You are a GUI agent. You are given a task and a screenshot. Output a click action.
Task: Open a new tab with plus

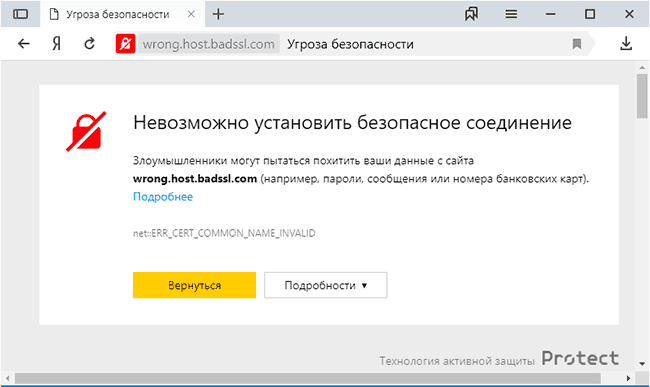click(x=218, y=14)
